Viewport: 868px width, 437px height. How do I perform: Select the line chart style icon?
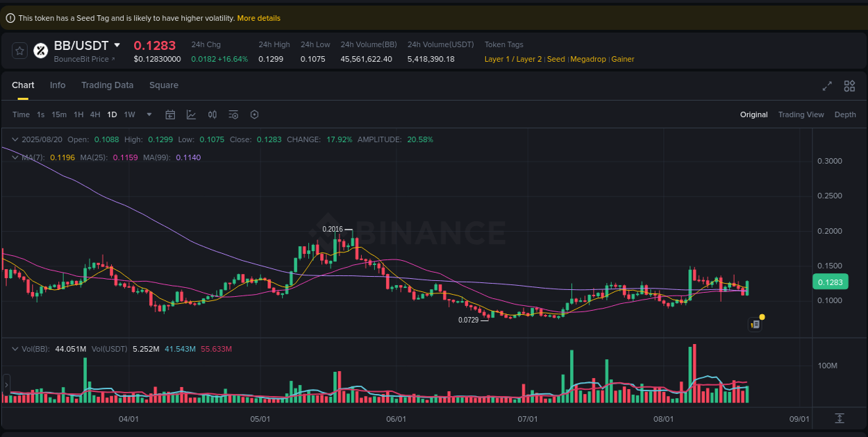click(x=192, y=114)
